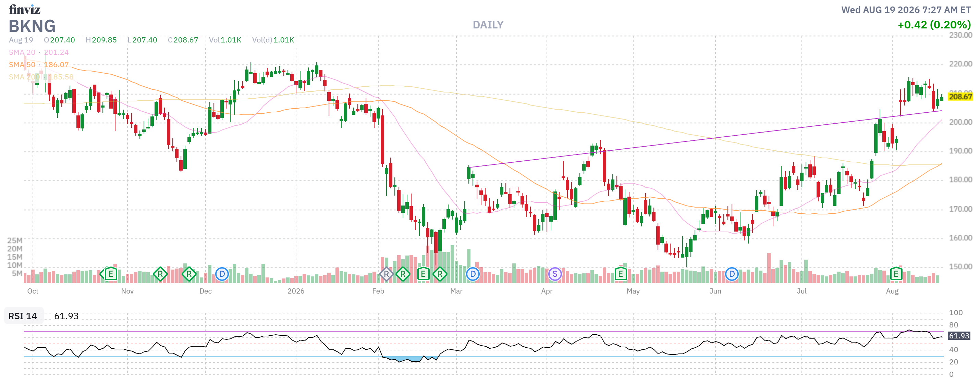Click the Jul label on the time axis
980x385 pixels.
coord(801,291)
